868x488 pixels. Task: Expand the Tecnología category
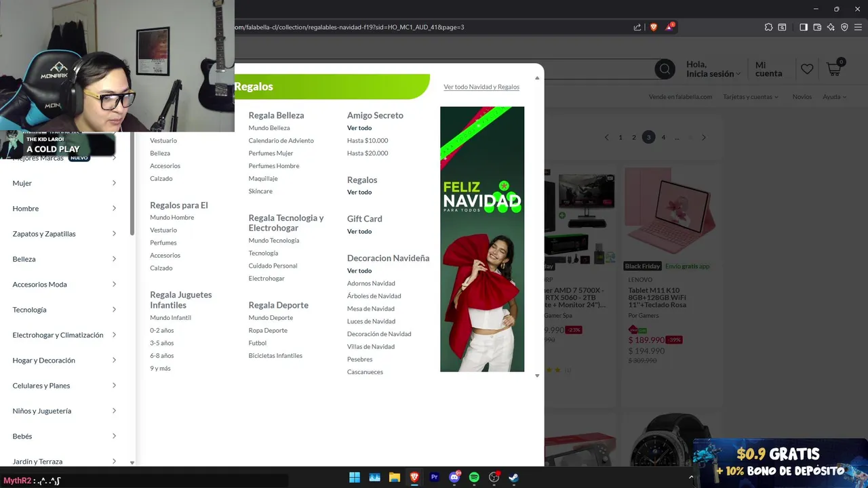pyautogui.click(x=114, y=310)
